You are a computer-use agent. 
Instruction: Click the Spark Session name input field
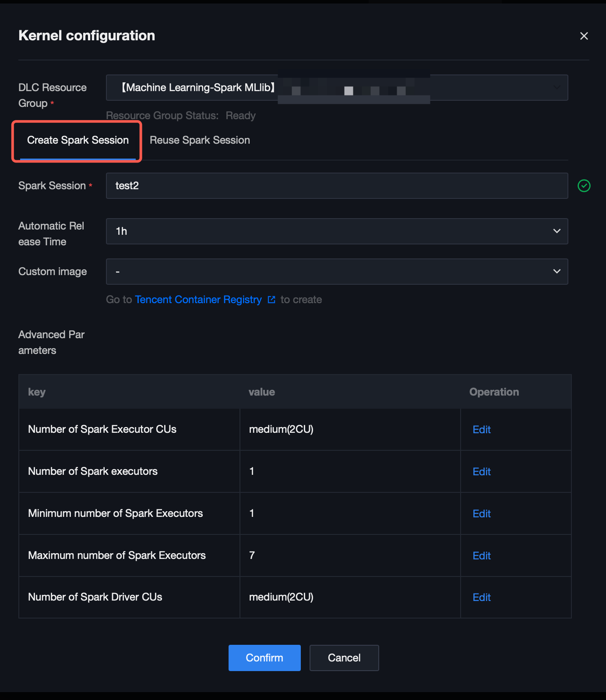(x=336, y=186)
